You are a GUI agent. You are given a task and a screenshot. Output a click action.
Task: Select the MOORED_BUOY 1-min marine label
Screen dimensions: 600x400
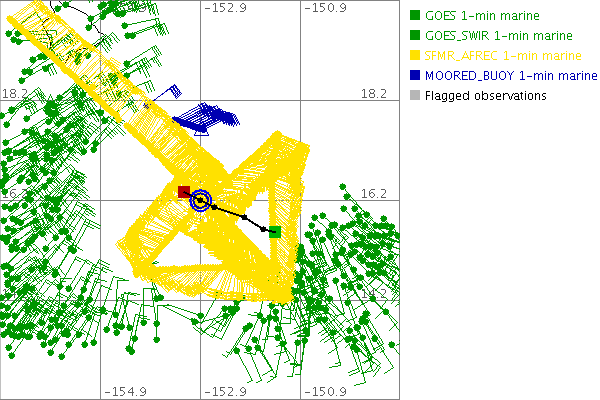click(504, 76)
